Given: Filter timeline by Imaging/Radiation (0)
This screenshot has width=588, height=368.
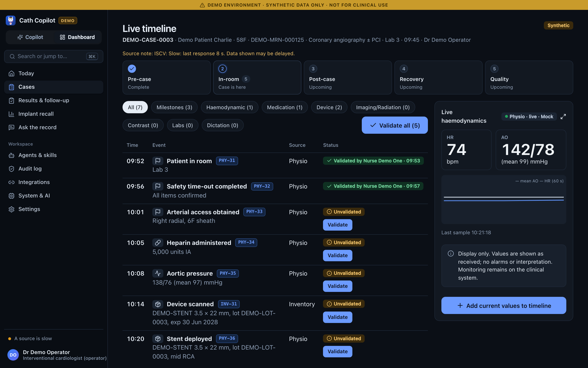Looking at the screenshot, I should tap(383, 107).
